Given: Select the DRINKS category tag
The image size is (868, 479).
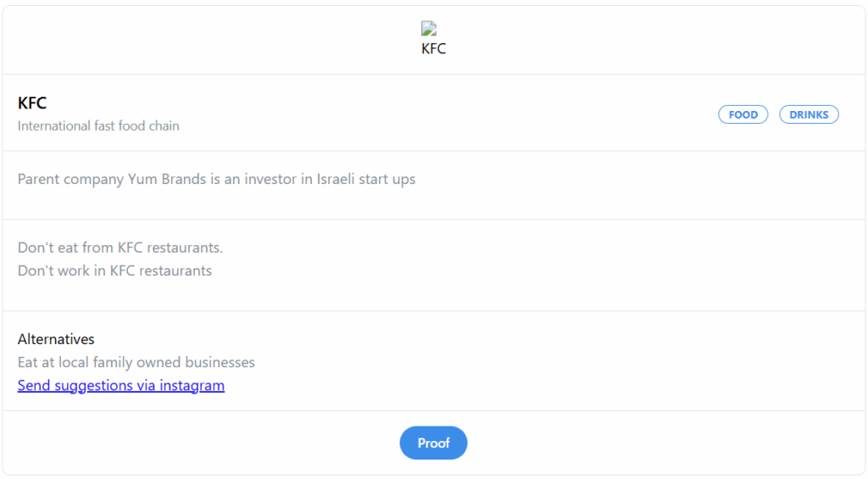Looking at the screenshot, I should 809,114.
